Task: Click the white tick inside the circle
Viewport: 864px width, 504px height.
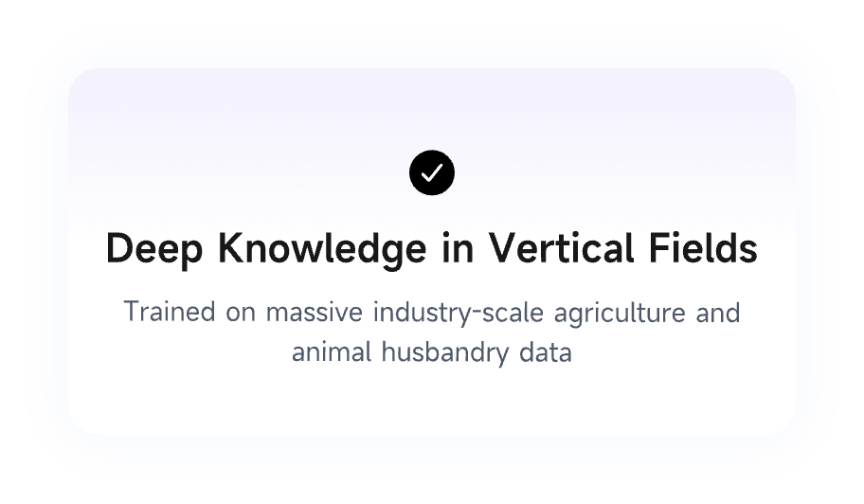Action: point(432,173)
